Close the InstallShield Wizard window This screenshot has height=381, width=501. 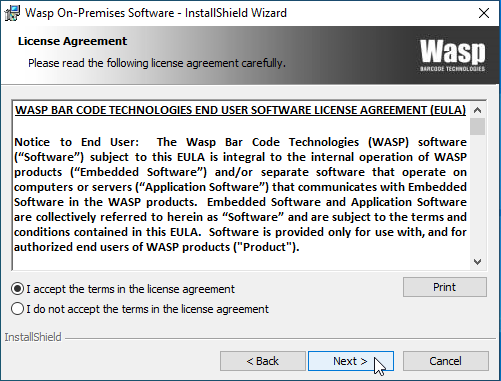(484, 13)
